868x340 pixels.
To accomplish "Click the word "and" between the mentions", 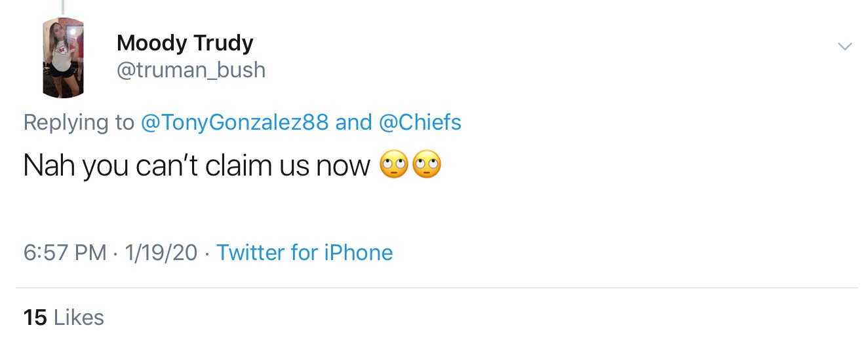I will [354, 123].
